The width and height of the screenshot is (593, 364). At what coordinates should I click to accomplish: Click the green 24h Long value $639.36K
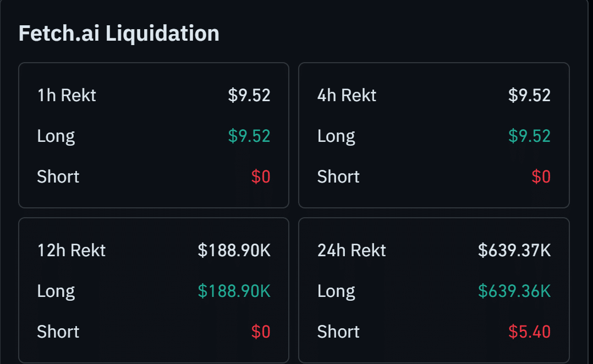(x=514, y=291)
